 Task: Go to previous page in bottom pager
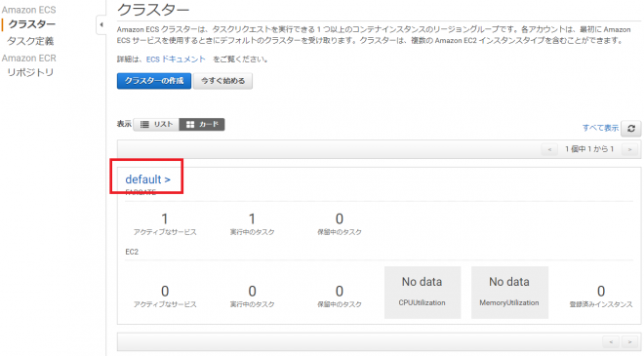tap(611, 341)
